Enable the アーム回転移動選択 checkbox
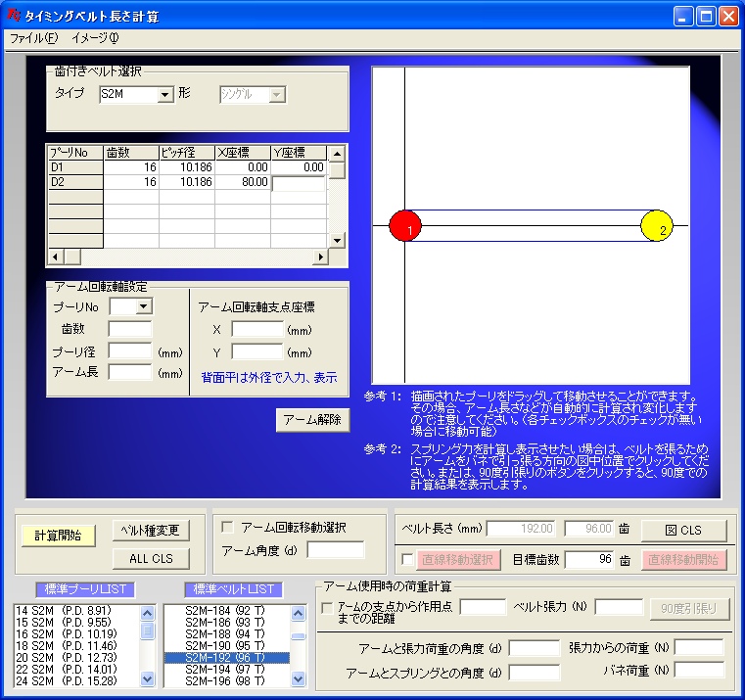 click(228, 527)
